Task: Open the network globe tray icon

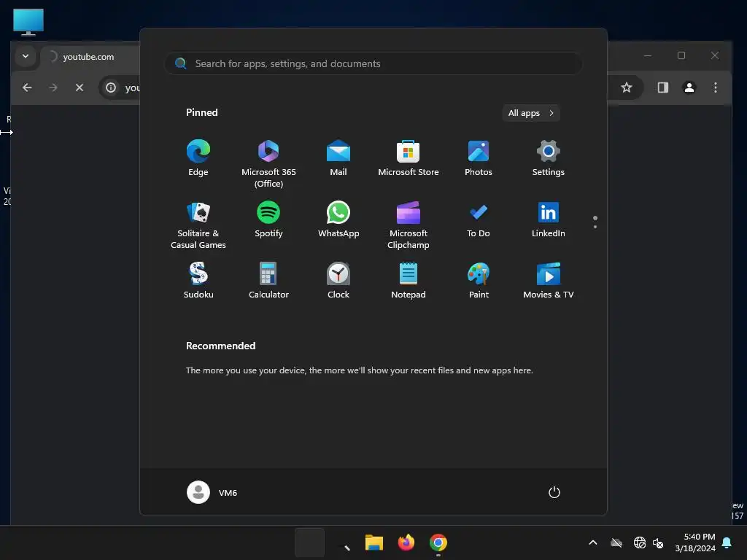Action: click(639, 542)
